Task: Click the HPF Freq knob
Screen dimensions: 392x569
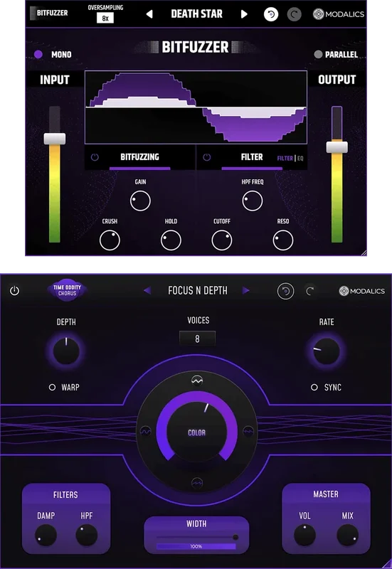Action: pos(253,201)
